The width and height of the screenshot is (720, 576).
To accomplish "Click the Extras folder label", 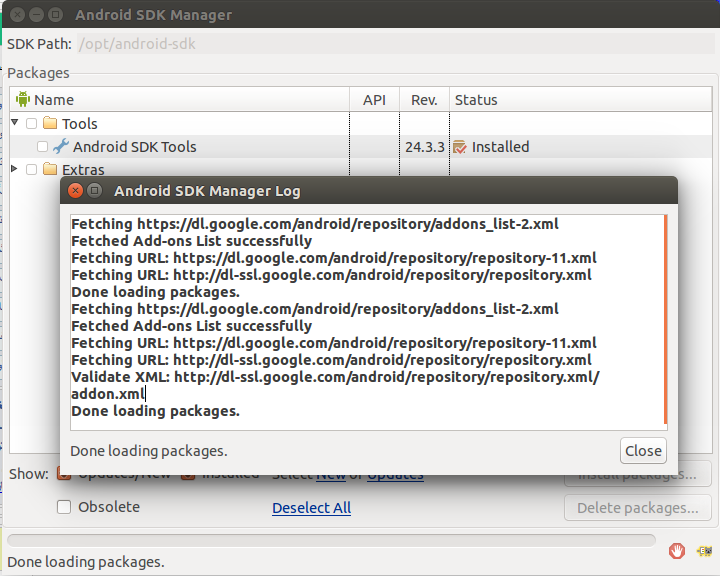I will [83, 169].
